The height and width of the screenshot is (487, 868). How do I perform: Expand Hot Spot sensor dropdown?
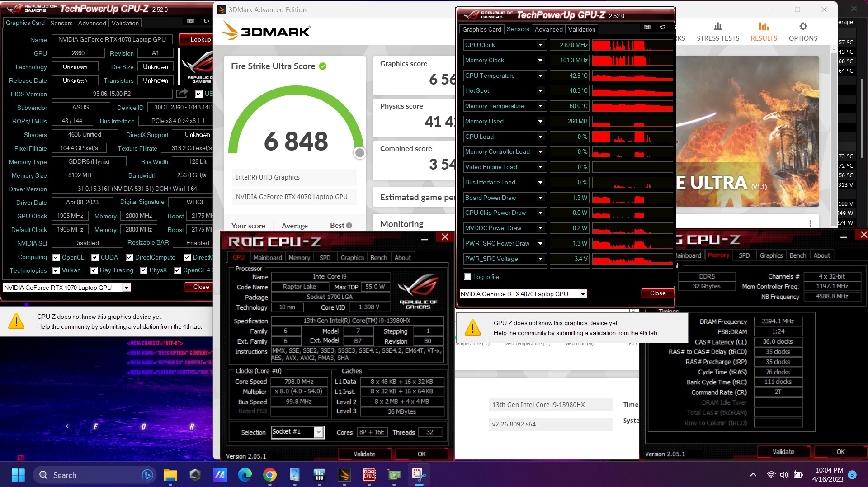click(540, 90)
